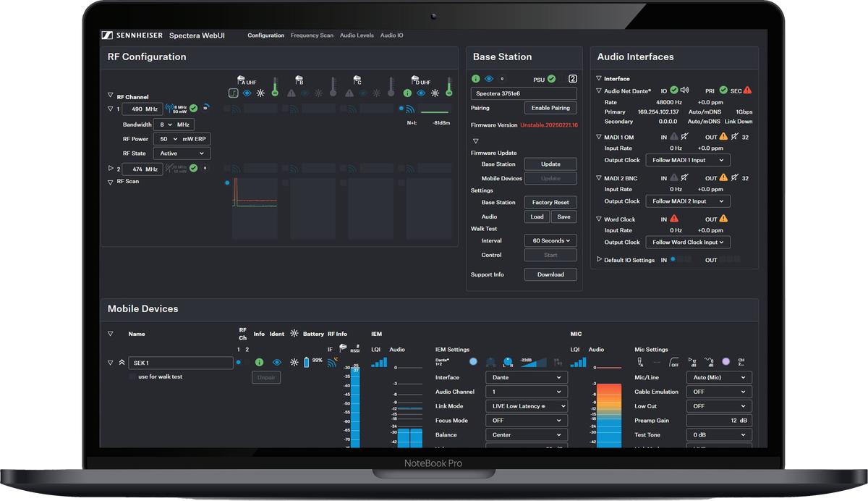Click RF channel 2 green check status

[193, 168]
